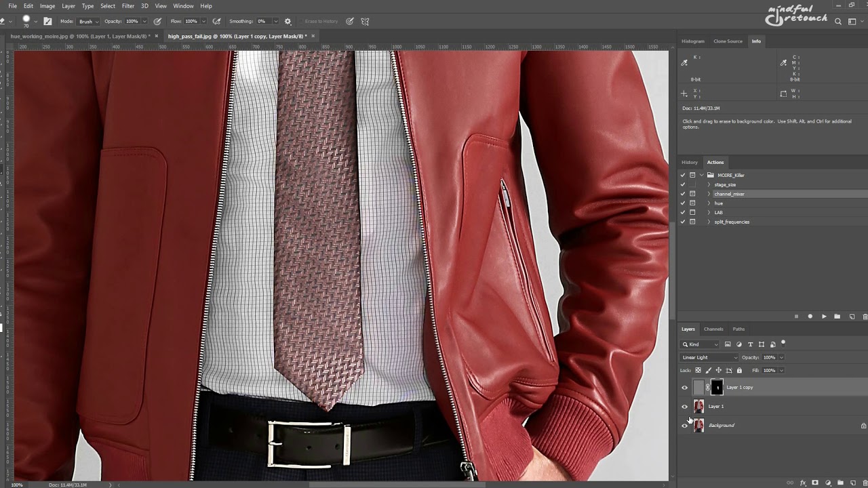The image size is (868, 488).
Task: Create new adjustment layer icon
Action: [828, 483]
